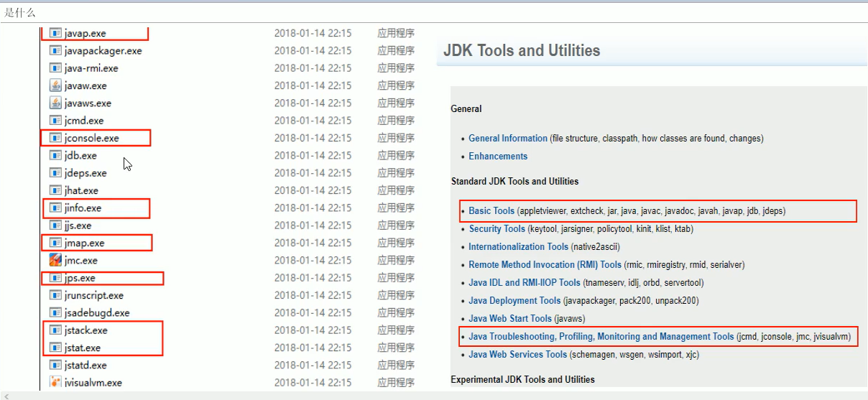This screenshot has width=868, height=400.
Task: Click the jps.exe file icon
Action: pos(55,277)
